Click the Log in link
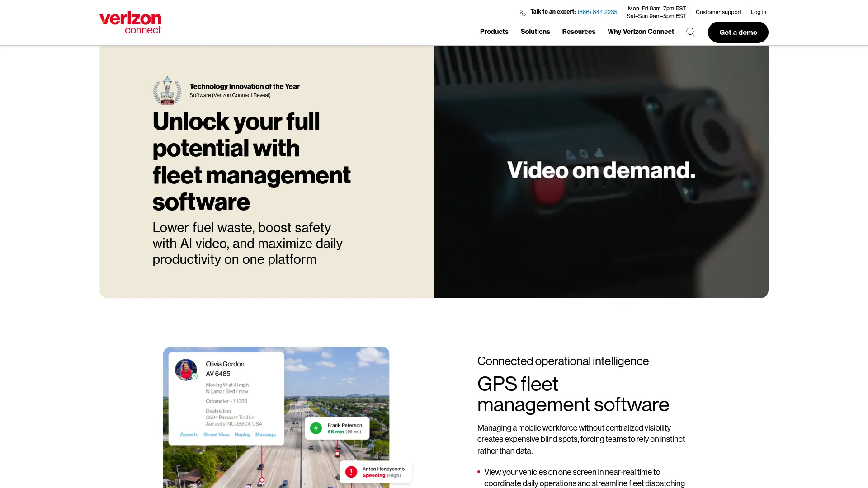The width and height of the screenshot is (868, 488). click(759, 12)
